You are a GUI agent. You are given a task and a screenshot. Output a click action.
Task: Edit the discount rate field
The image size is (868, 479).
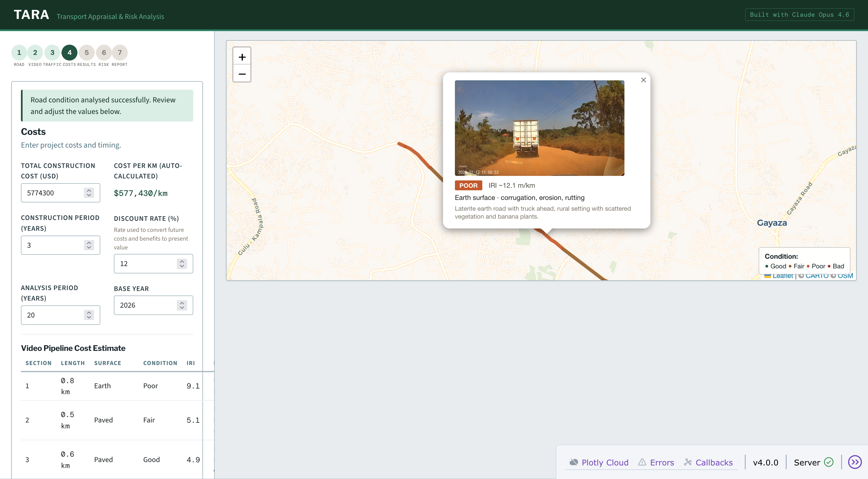click(x=153, y=264)
